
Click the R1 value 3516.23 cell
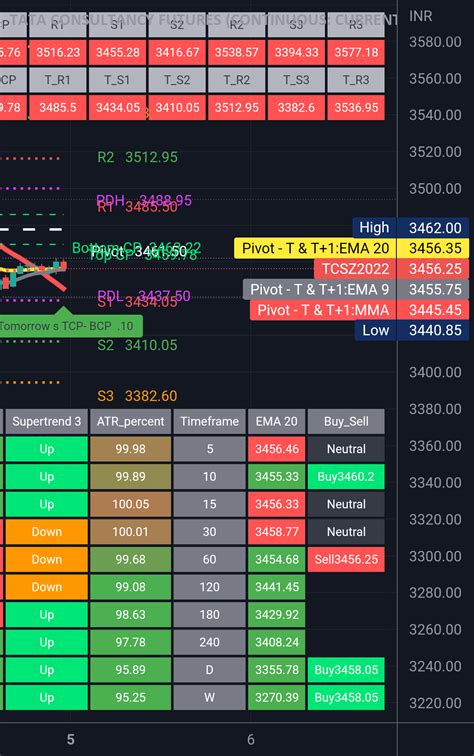click(x=58, y=52)
